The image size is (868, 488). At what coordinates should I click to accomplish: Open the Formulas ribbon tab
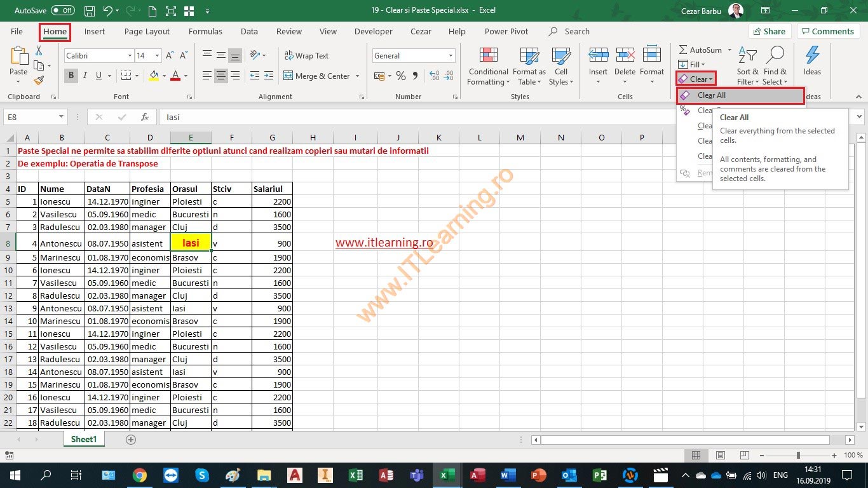[205, 31]
